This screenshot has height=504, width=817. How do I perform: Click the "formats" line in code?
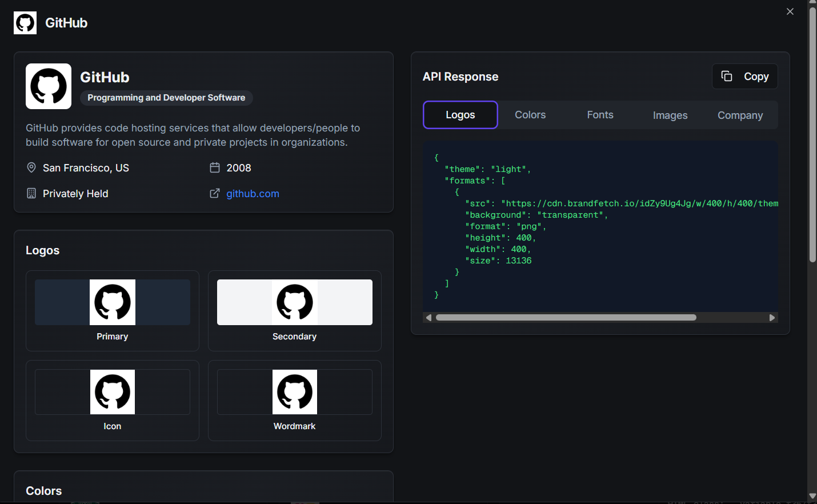[475, 181]
